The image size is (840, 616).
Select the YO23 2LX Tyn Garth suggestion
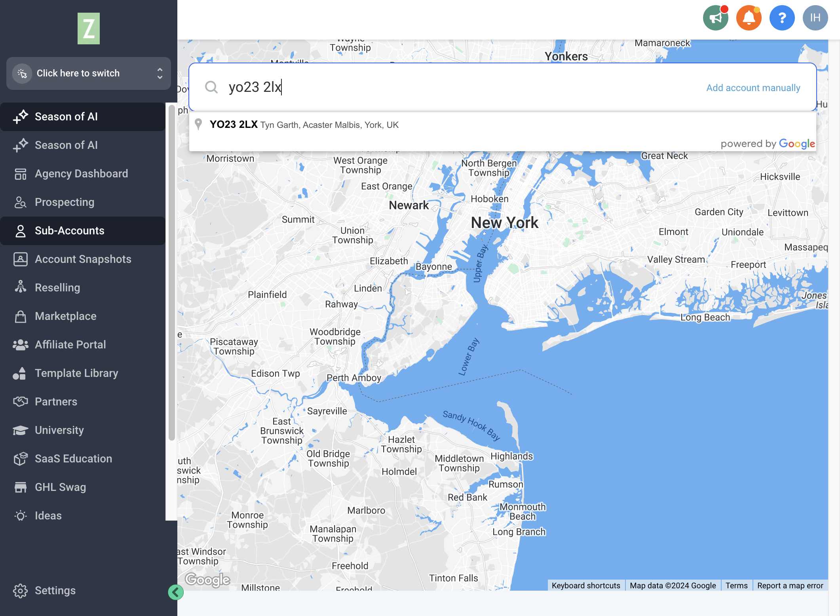pos(503,125)
